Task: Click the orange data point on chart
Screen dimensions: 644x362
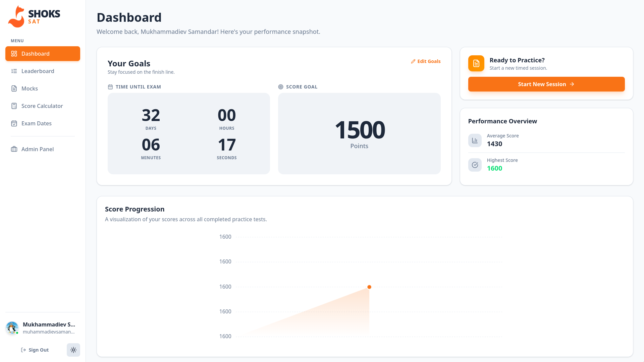Action: click(x=369, y=287)
